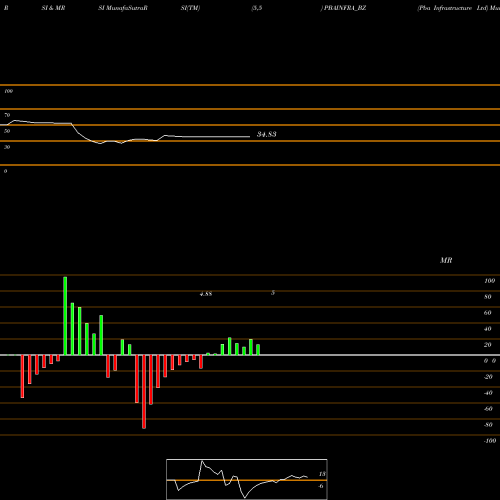Click the RSI axis label 50
Image resolution: width=500 pixels, height=500 pixels.
(x=7, y=131)
